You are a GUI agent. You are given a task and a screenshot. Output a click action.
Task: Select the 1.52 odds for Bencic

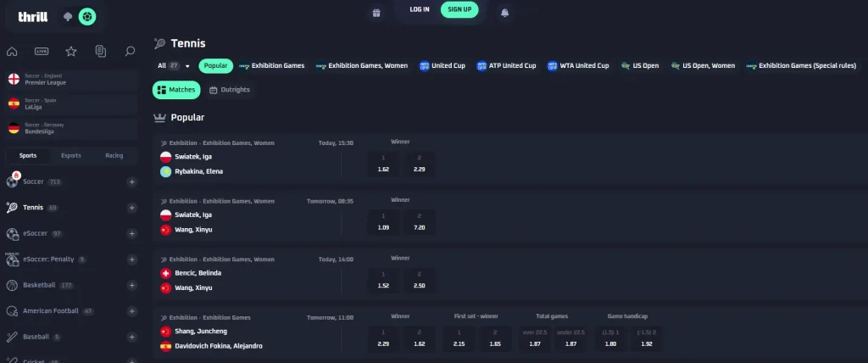[x=383, y=281]
